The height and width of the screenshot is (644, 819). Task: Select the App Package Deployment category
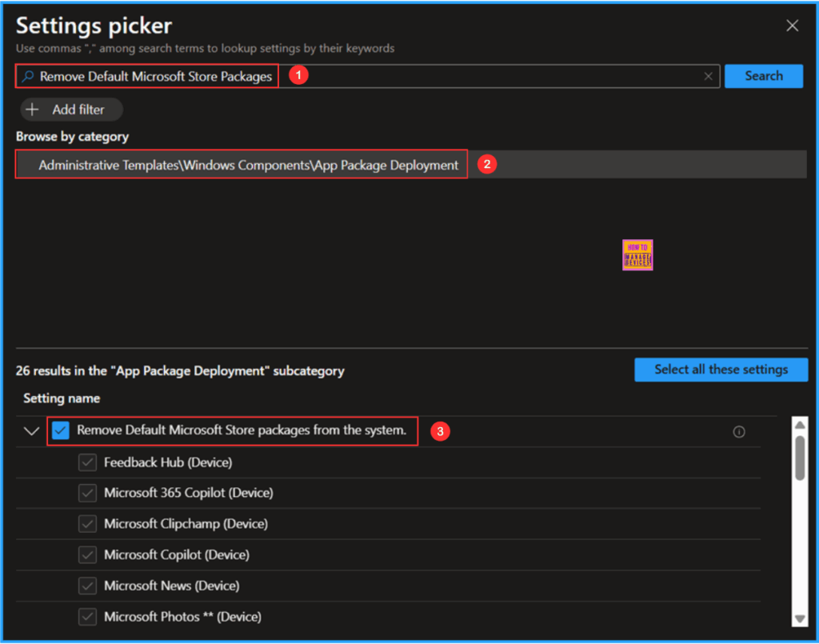tap(248, 166)
